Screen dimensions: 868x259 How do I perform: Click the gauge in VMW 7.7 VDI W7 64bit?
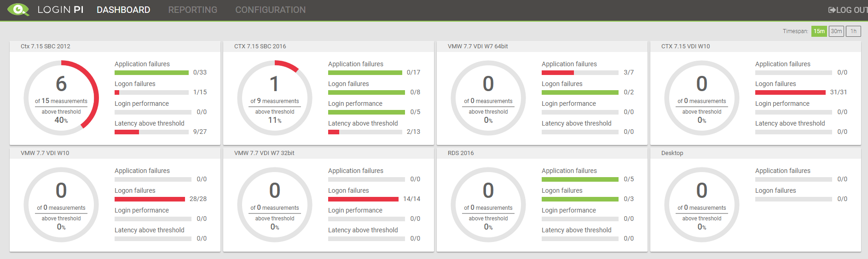488,98
